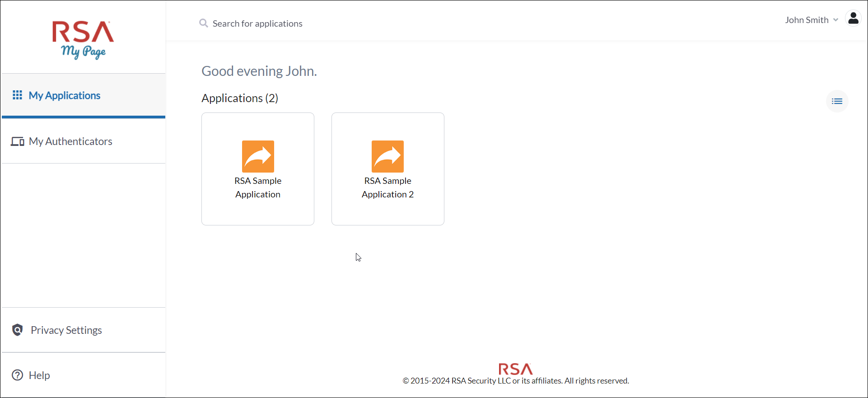Viewport: 868px width, 398px height.
Task: Click the Privacy Settings shield icon
Action: 18,330
